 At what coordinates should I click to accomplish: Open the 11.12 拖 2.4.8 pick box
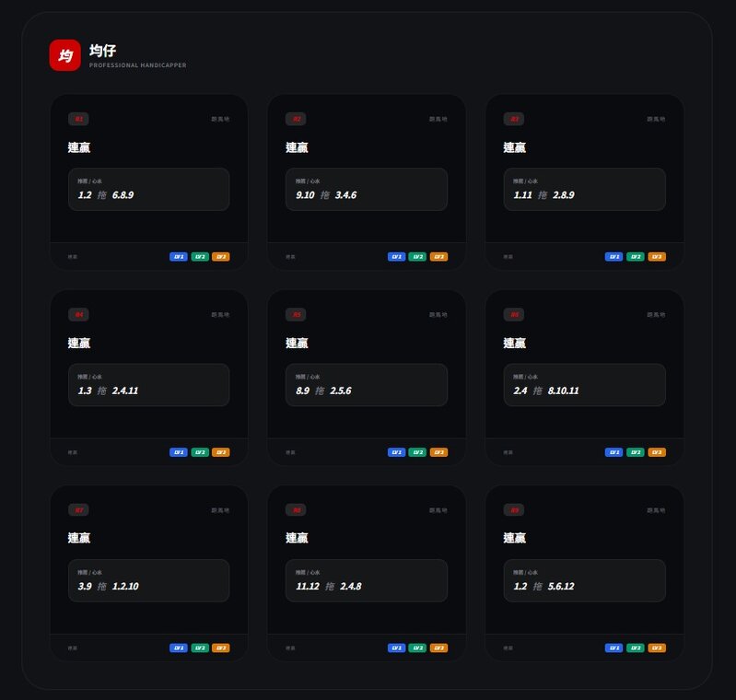tap(366, 581)
